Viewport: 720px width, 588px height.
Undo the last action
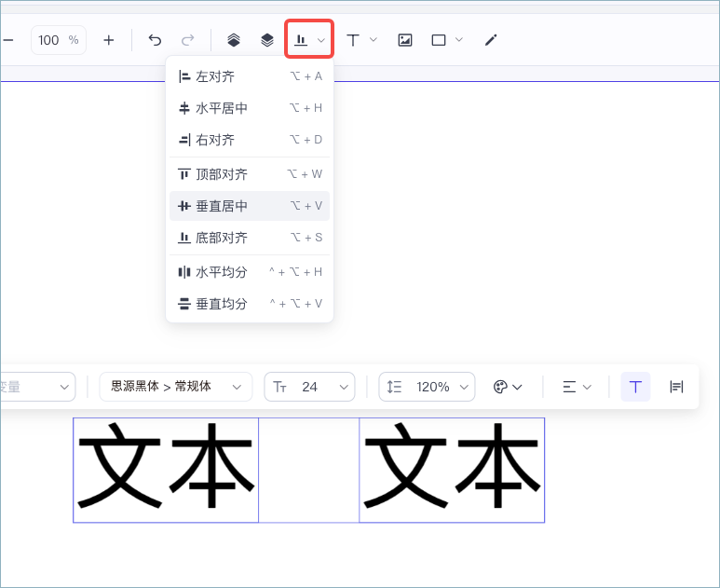click(155, 40)
